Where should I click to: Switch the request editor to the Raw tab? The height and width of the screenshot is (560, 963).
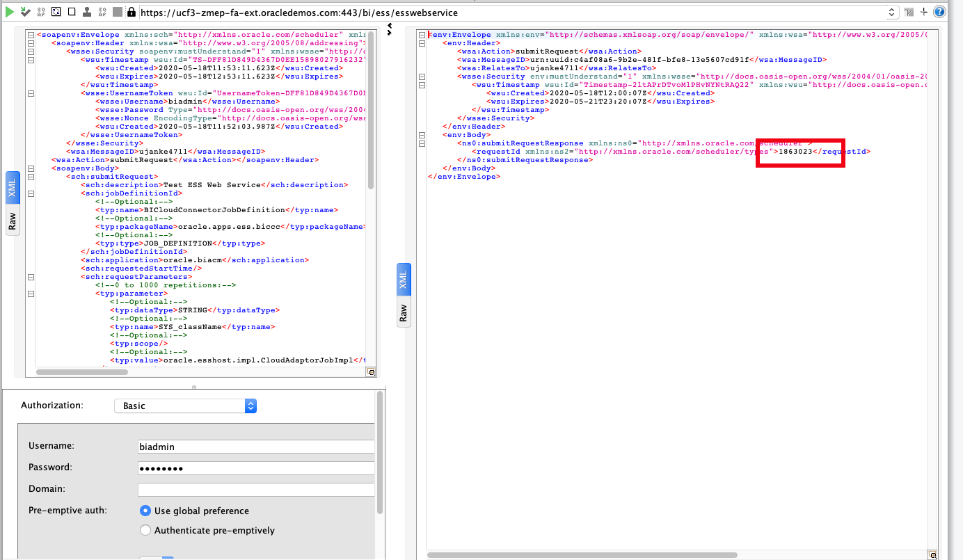[12, 222]
